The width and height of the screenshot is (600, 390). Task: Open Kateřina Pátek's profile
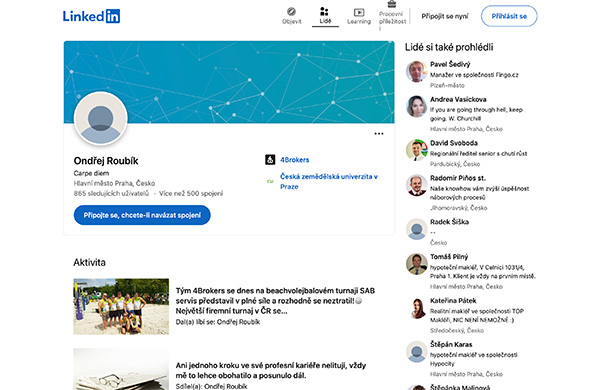tap(453, 301)
